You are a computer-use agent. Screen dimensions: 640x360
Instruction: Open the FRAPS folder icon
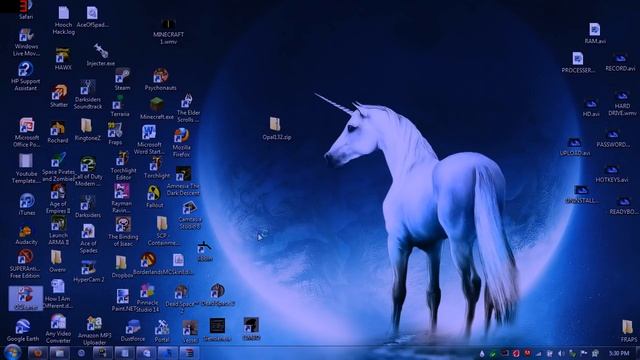point(628,331)
